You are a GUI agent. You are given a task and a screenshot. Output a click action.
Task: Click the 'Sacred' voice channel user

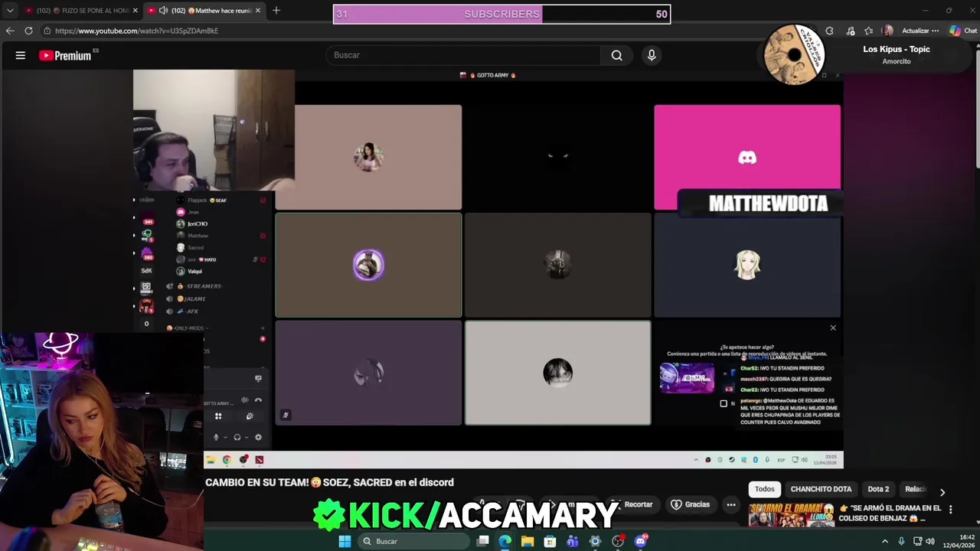tap(195, 247)
